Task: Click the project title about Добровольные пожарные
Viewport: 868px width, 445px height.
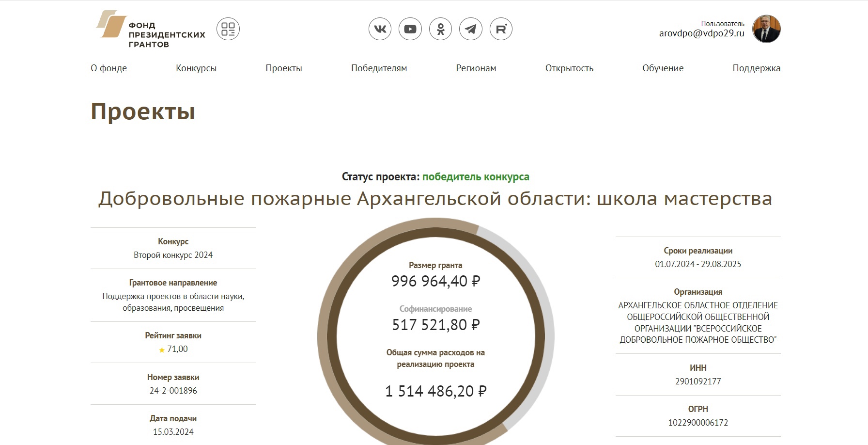Action: click(x=435, y=199)
